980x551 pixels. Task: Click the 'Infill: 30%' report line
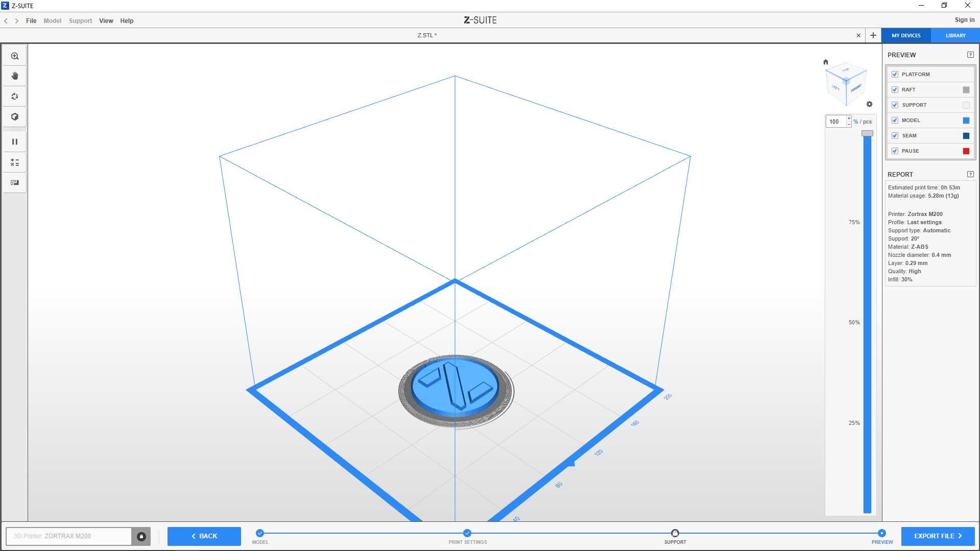point(900,279)
